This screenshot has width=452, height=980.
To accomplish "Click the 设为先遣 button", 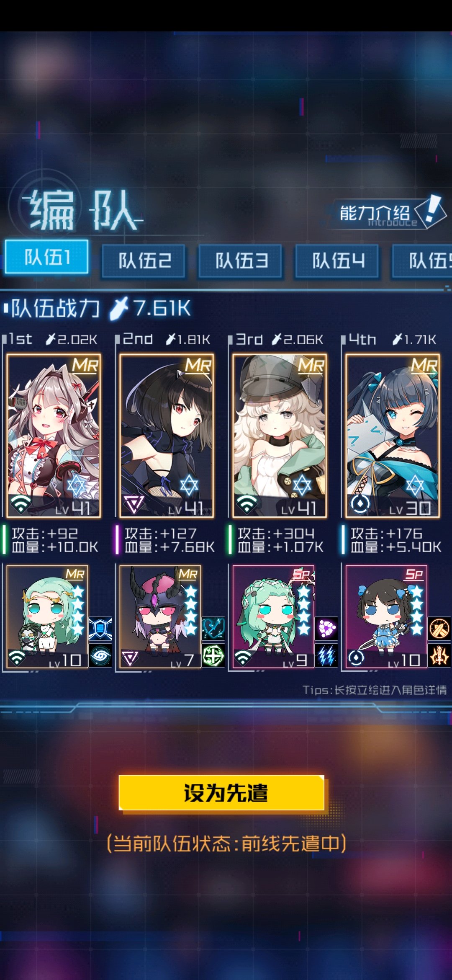I will pos(221,792).
